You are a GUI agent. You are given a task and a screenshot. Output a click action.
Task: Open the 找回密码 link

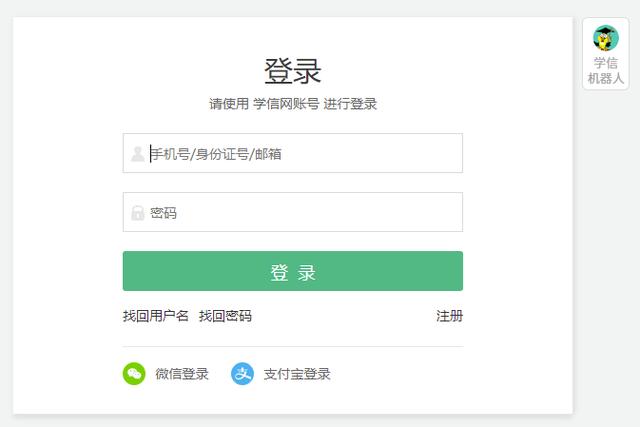[225, 316]
